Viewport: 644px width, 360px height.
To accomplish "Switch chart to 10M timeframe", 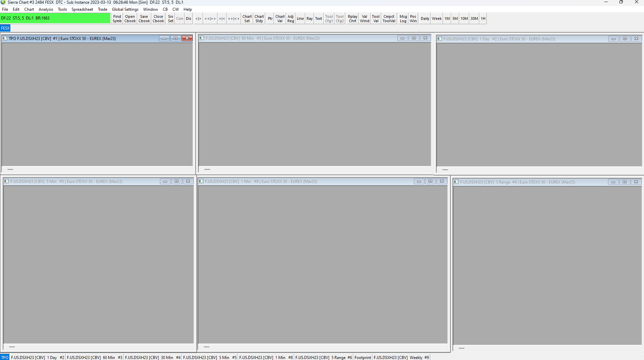I will click(464, 18).
